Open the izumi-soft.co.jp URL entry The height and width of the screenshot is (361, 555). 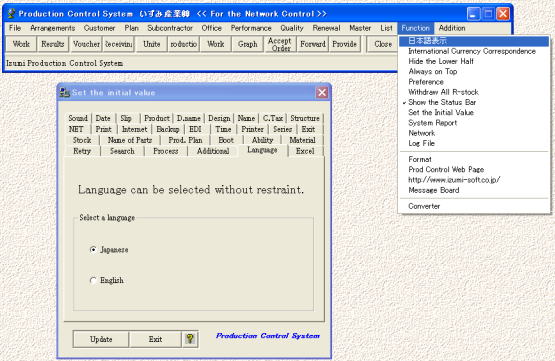point(474,180)
